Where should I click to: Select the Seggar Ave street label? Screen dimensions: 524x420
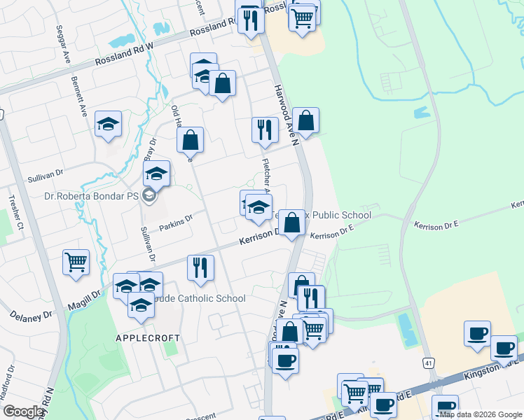point(63,44)
